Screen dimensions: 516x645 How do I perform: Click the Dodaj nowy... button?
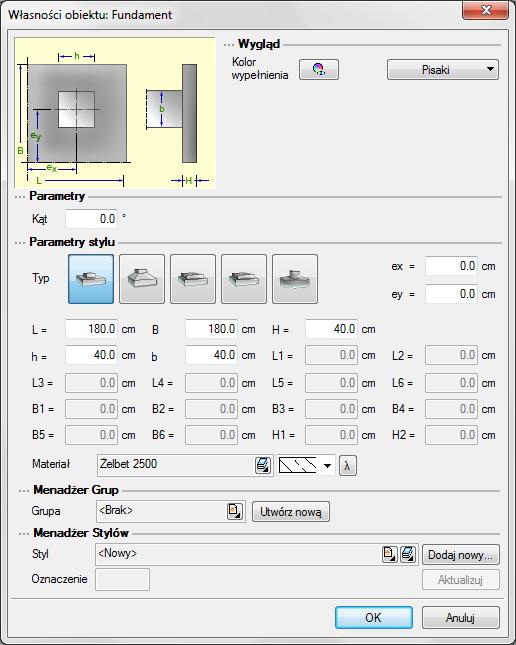tap(461, 555)
